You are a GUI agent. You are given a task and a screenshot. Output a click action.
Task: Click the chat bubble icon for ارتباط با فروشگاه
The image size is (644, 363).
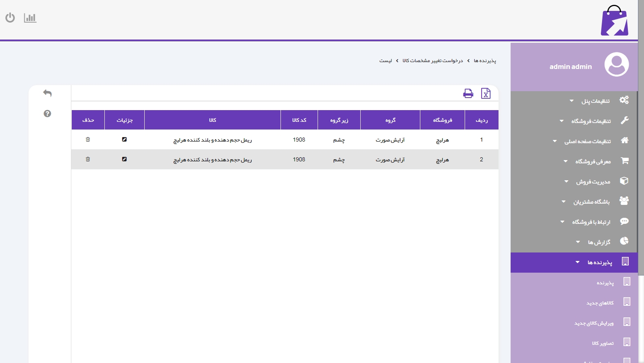[x=625, y=221]
